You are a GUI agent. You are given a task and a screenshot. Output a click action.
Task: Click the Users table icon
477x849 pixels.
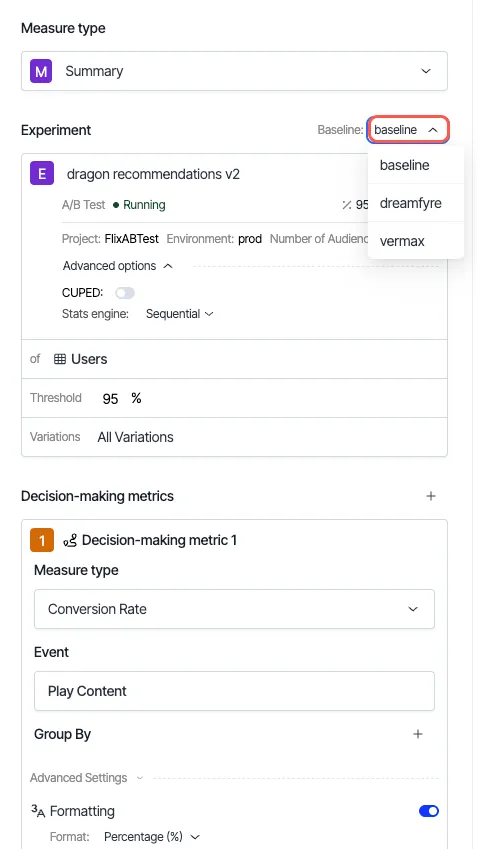pos(60,359)
